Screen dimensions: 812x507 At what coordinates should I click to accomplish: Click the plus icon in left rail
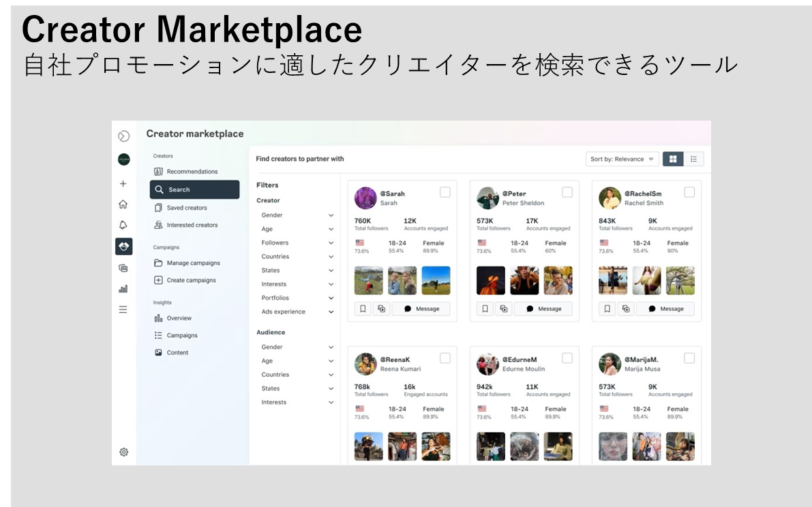123,183
